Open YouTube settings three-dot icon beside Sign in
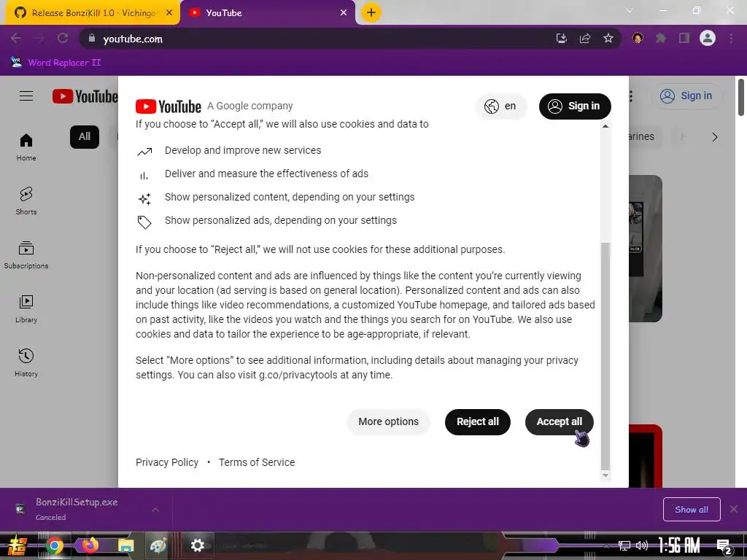Screen dimensions: 747x560 pos(631,96)
